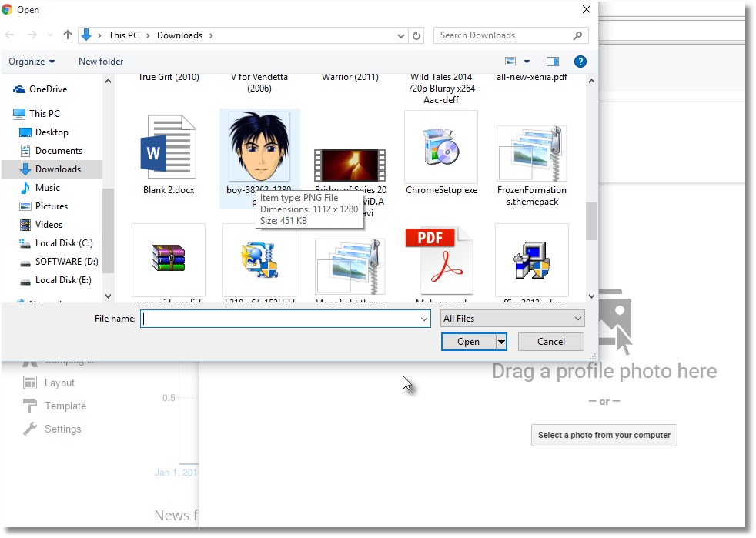756x538 pixels.
Task: Click the search magnifier icon
Action: pos(577,35)
